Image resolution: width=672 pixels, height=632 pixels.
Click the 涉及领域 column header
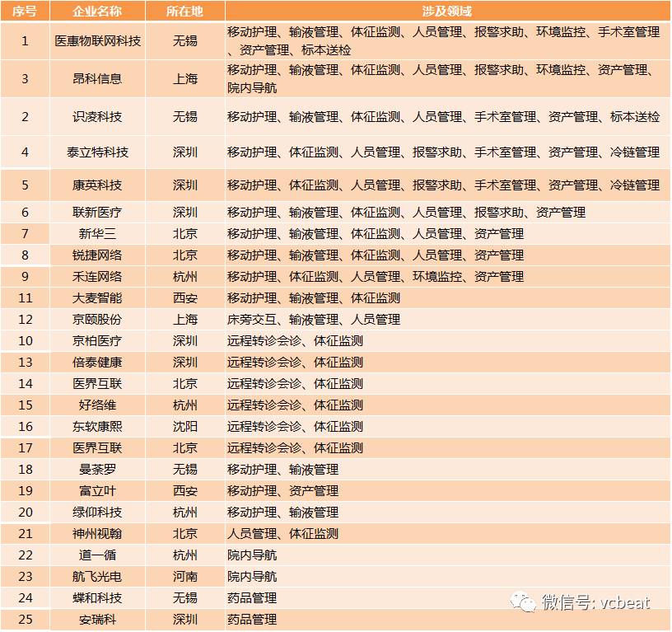coord(447,11)
